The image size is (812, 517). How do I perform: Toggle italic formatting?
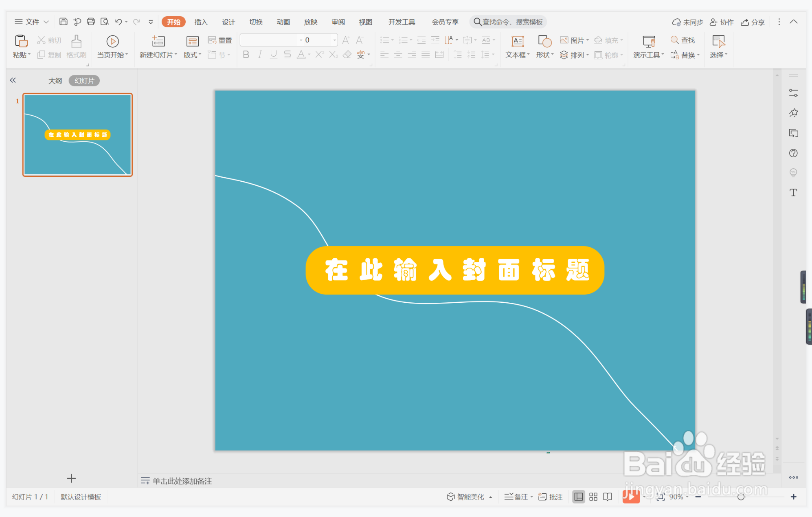coord(259,55)
